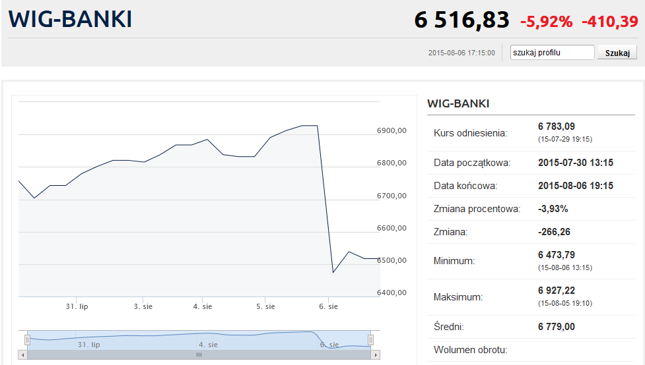Click the Kurs odniesienia value 6 783,09
This screenshot has width=645, height=365.
[x=556, y=126]
